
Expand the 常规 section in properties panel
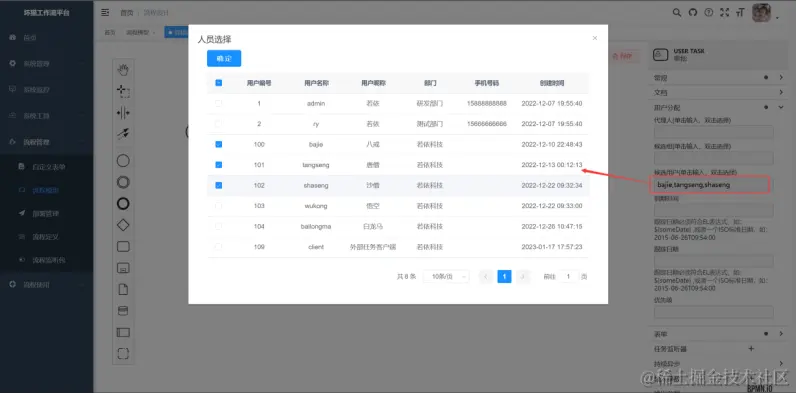[718, 78]
